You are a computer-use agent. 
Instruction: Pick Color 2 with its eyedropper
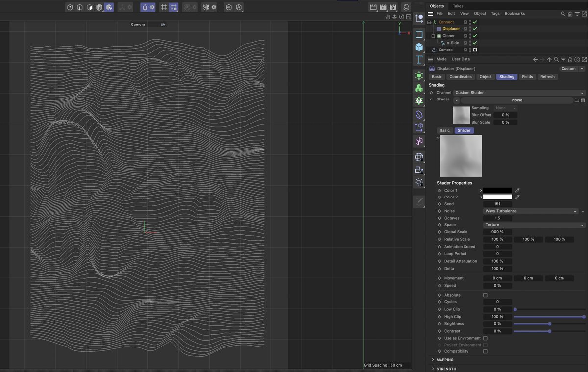[x=517, y=197]
